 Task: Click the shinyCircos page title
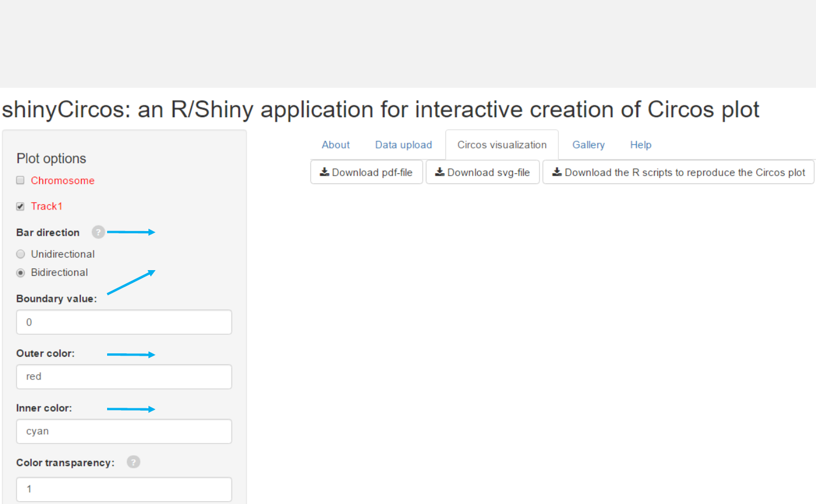[380, 109]
